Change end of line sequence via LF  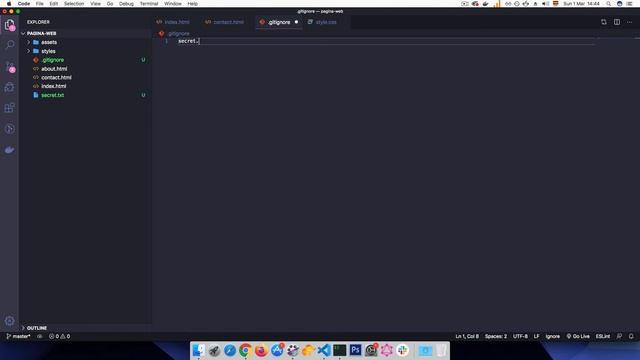[x=536, y=336]
